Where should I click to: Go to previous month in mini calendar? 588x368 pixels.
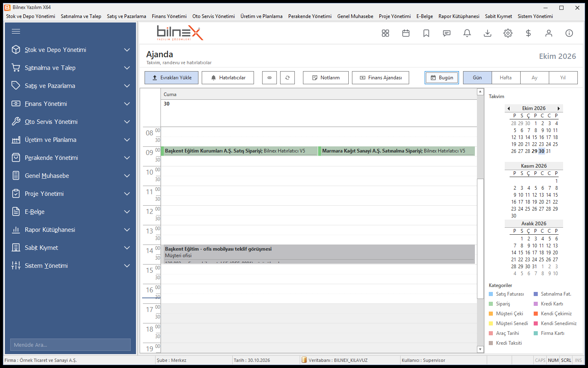click(509, 108)
